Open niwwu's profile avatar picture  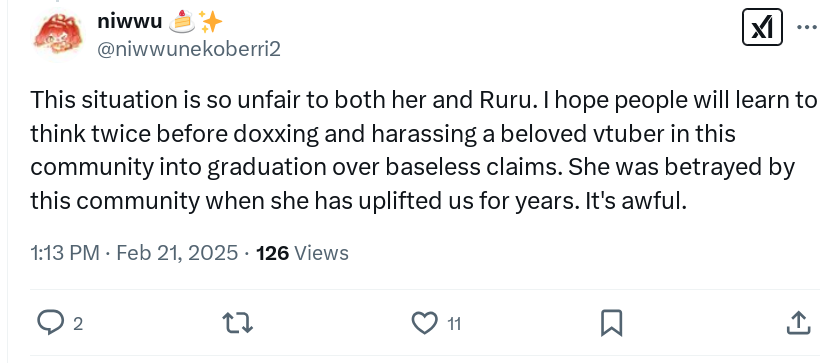58,35
